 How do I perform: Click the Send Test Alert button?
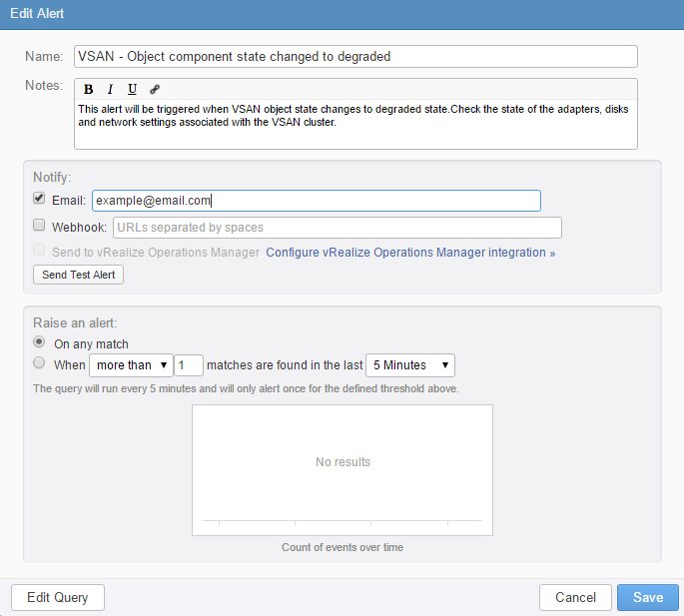tap(79, 275)
